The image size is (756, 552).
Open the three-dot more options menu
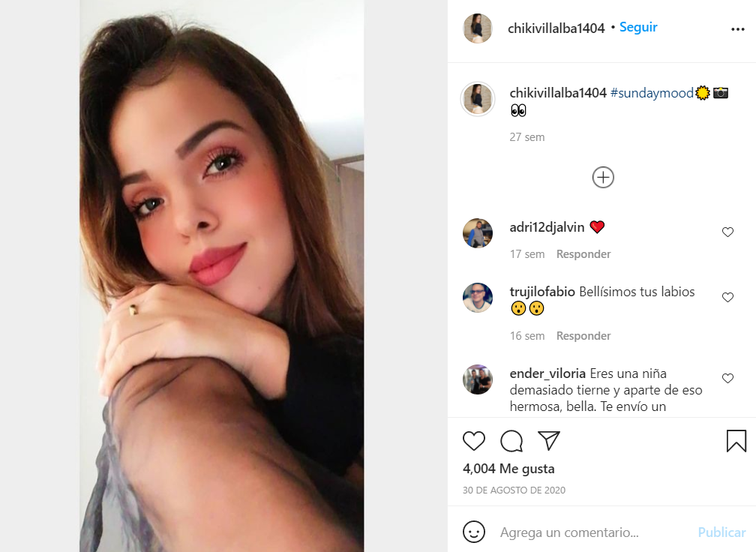pos(738,29)
